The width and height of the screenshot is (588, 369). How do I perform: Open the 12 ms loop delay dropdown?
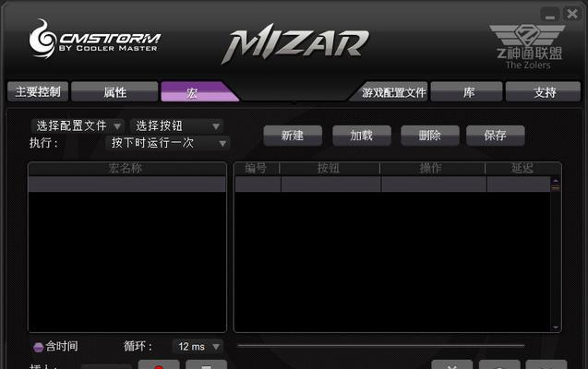coord(198,347)
